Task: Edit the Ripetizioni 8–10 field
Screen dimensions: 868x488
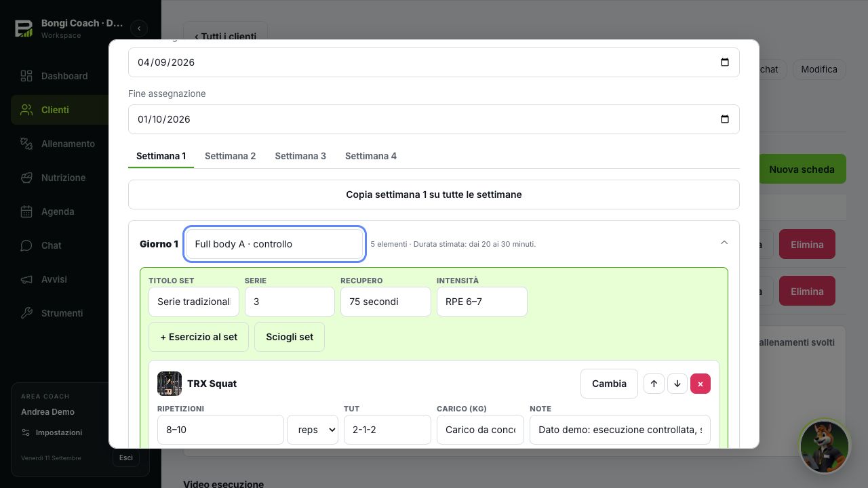Action: tap(220, 430)
